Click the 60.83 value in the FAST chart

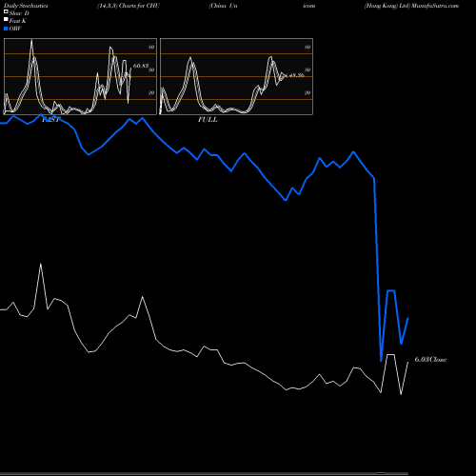[x=141, y=66]
